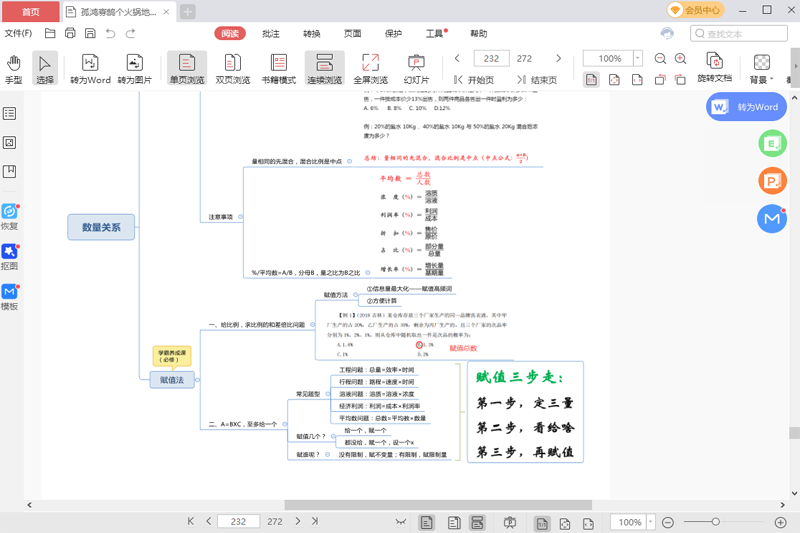This screenshot has height=533, width=800.
Task: Open the outline panel in the left sidebar
Action: [x=9, y=114]
